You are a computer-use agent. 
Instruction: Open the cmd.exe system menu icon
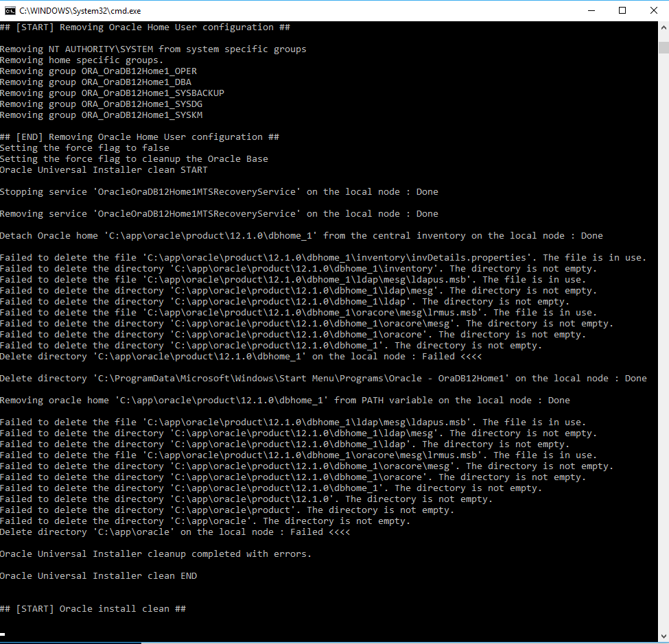point(10,11)
